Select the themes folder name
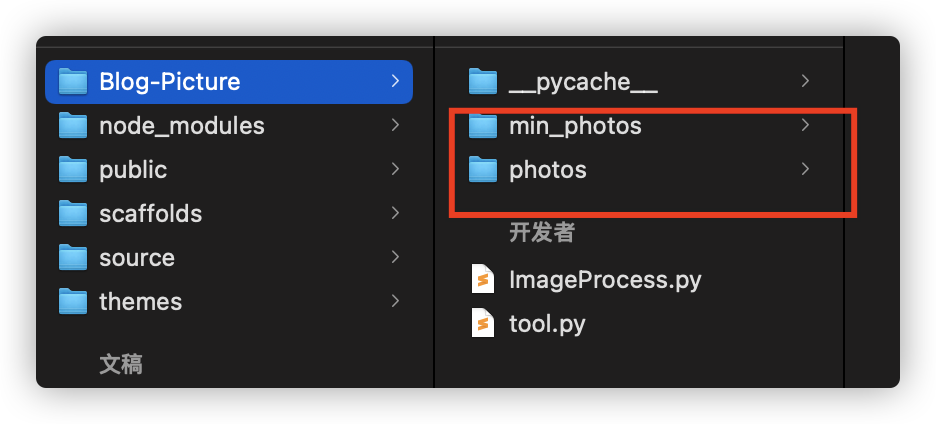 point(140,302)
